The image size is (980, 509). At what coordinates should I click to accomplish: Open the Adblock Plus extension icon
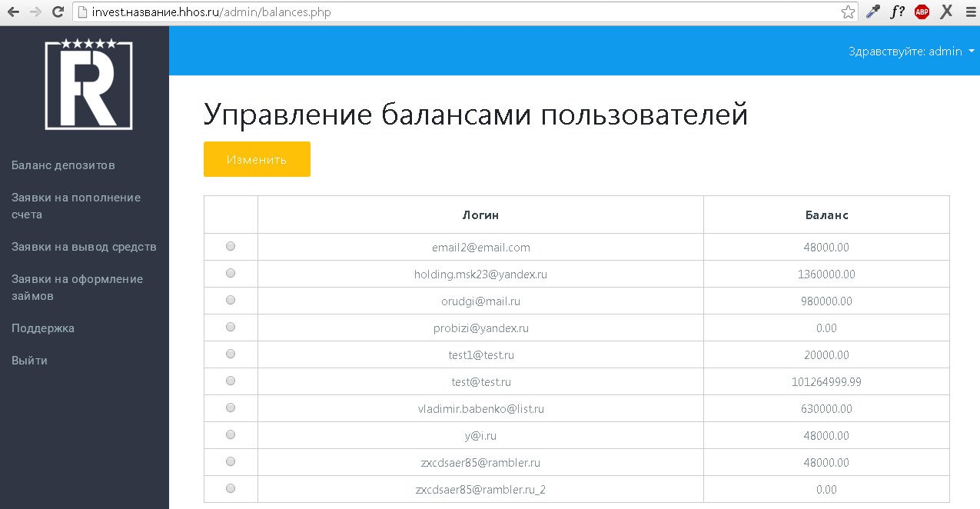click(922, 12)
